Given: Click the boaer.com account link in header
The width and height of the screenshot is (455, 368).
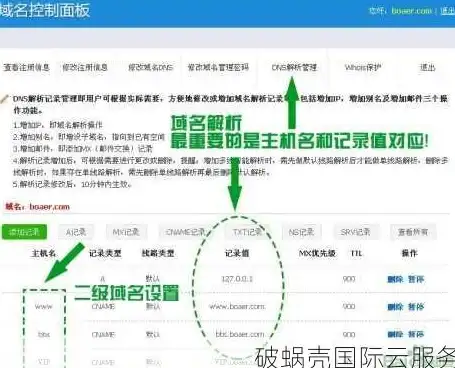Looking at the screenshot, I should coord(411,11).
